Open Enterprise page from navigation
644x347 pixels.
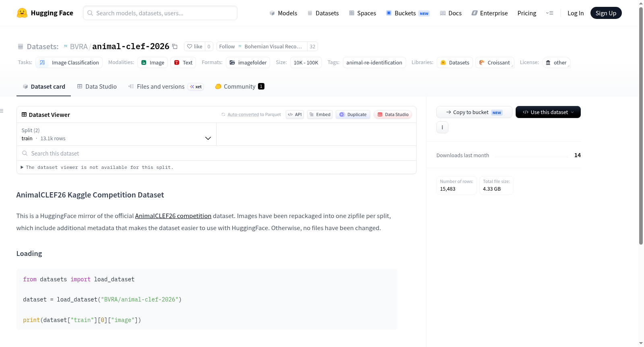point(489,13)
